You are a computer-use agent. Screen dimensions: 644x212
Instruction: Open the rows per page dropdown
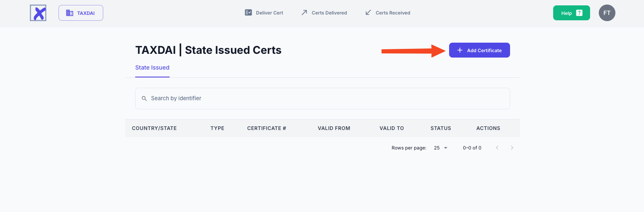point(441,148)
